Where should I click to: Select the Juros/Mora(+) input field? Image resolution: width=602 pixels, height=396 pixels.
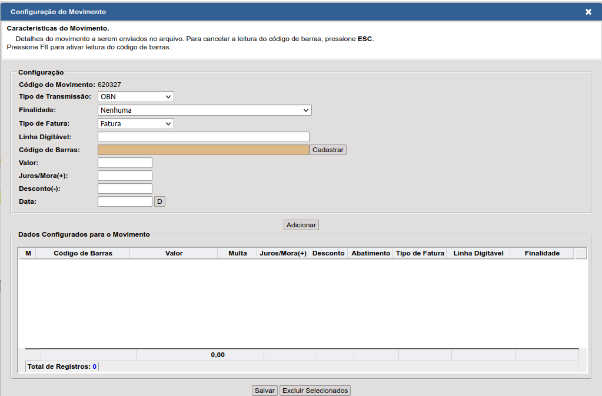pyautogui.click(x=125, y=176)
